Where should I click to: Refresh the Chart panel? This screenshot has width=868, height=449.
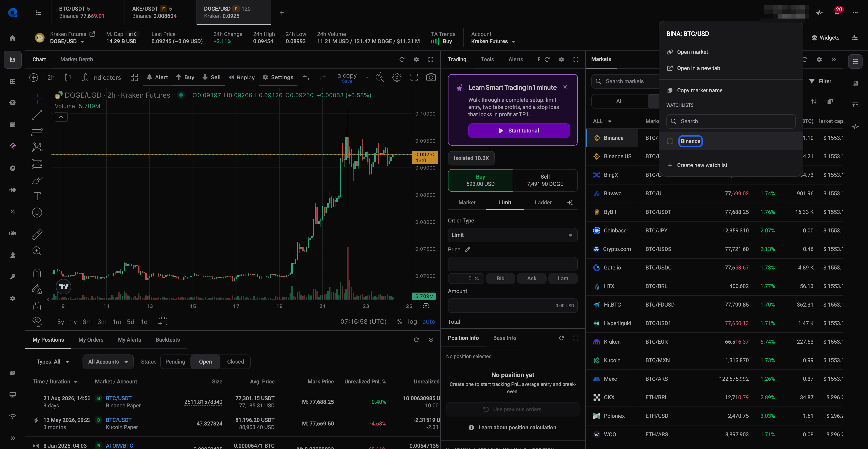402,59
